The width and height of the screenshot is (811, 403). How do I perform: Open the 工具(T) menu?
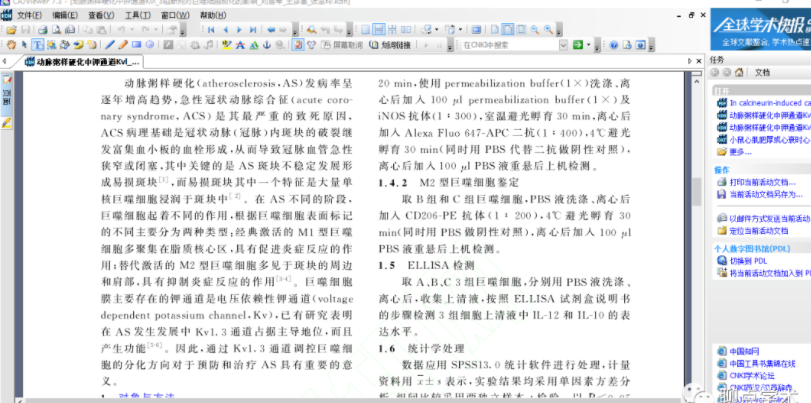coord(138,16)
